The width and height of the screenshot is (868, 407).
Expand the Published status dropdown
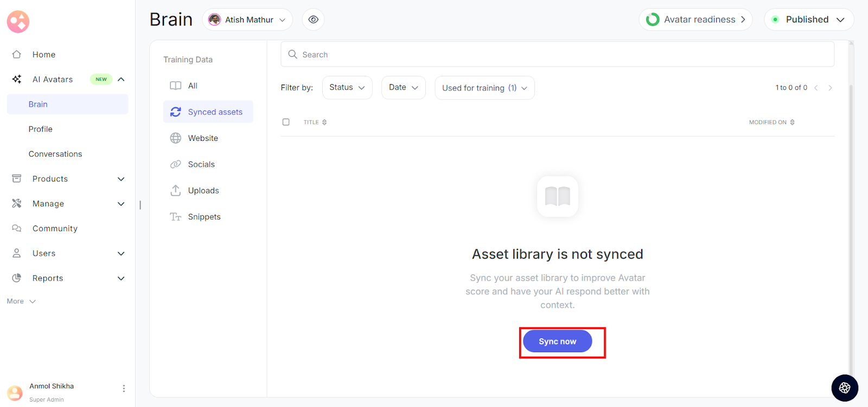tap(808, 20)
